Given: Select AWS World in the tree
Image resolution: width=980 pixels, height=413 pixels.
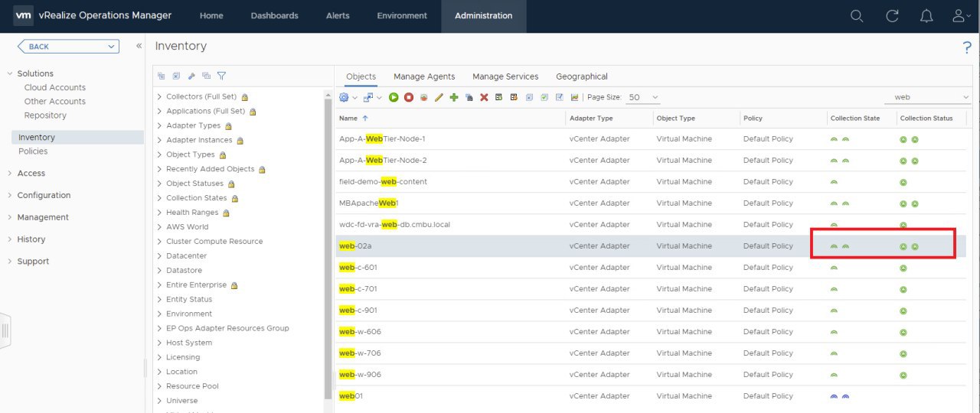Looking at the screenshot, I should pos(187,227).
